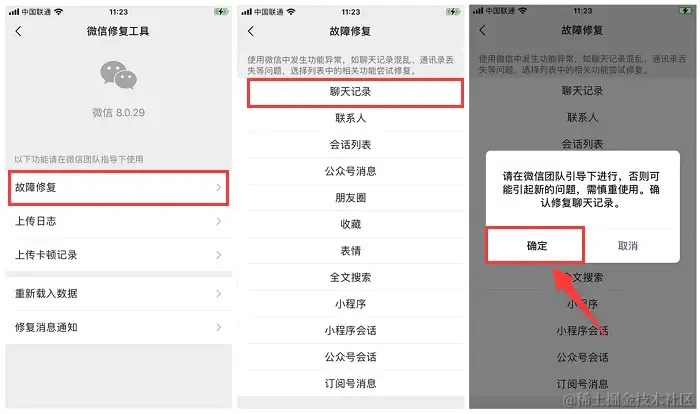Screen dimensions: 700x414
Task: Go back from the undimmed 故障修复 screen
Action: [251, 31]
